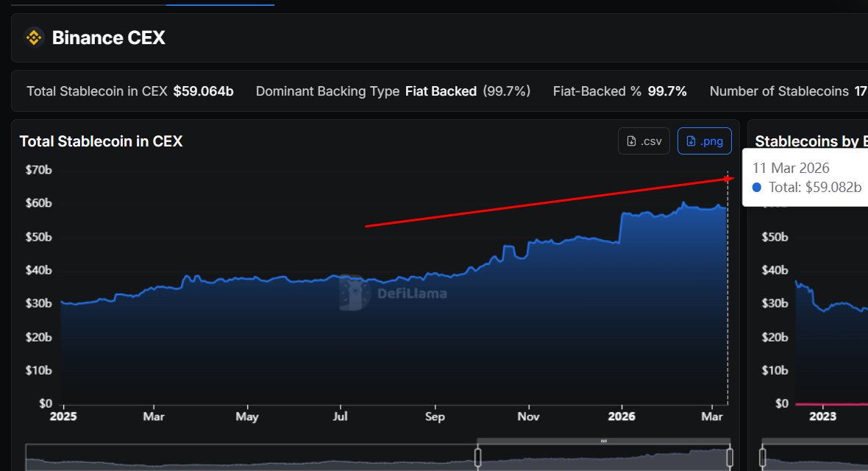Click the 11 Mar 2026 tooltip date

(791, 168)
